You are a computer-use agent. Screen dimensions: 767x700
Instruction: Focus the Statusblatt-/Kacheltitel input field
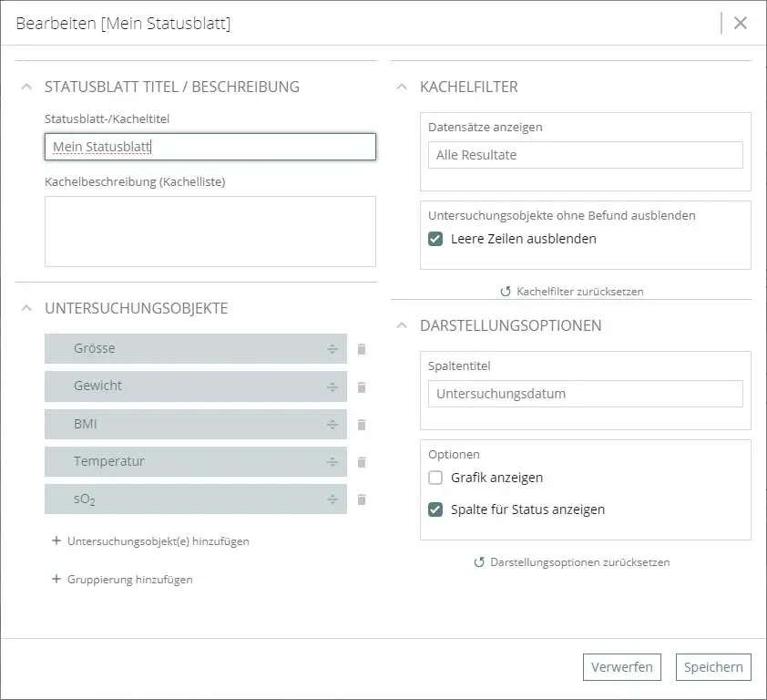(x=210, y=147)
